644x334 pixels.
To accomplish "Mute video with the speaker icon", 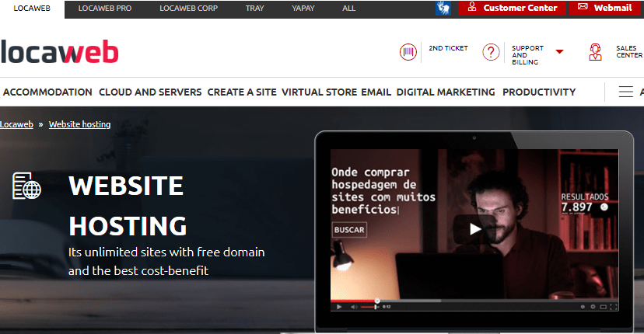I will click(x=354, y=307).
